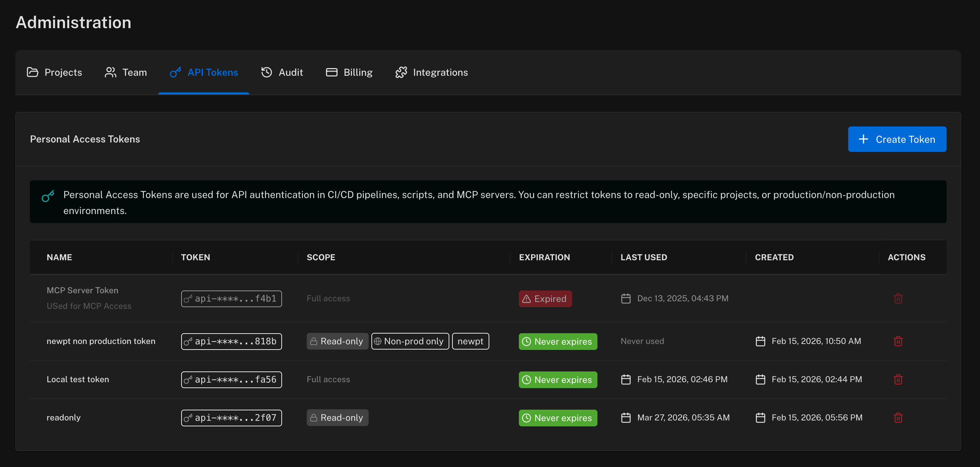Click the Expired status badge
The width and height of the screenshot is (980, 467).
click(x=545, y=299)
